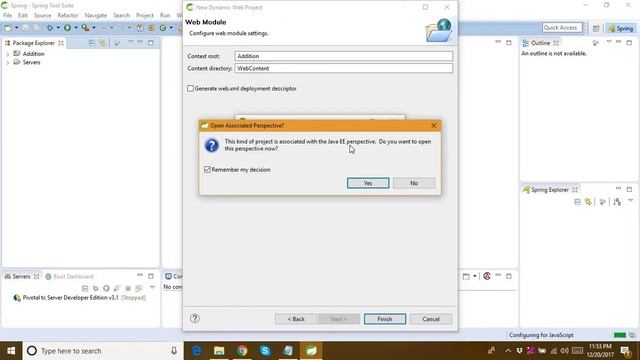This screenshot has height=360, width=640.
Task: Click the Quick Access search field
Action: click(562, 28)
